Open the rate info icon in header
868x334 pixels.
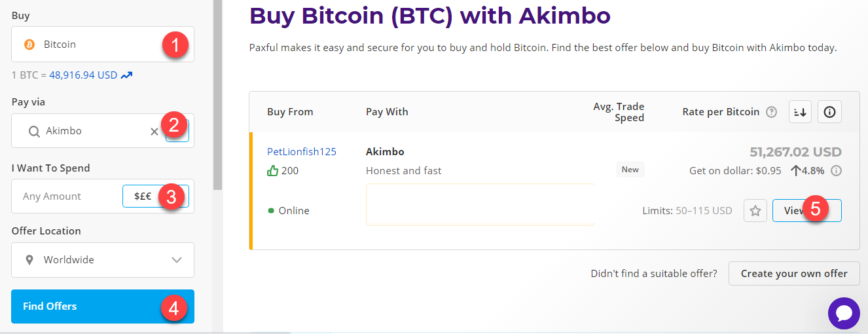coord(829,112)
